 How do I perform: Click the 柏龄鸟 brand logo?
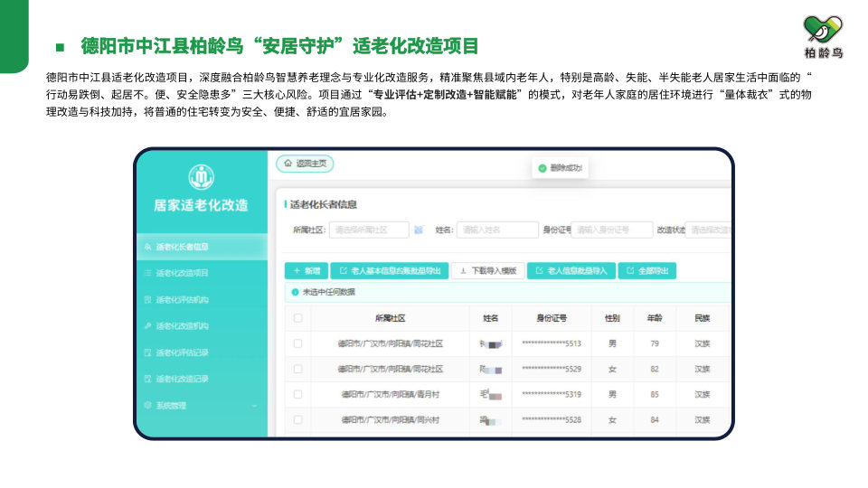coord(823,36)
